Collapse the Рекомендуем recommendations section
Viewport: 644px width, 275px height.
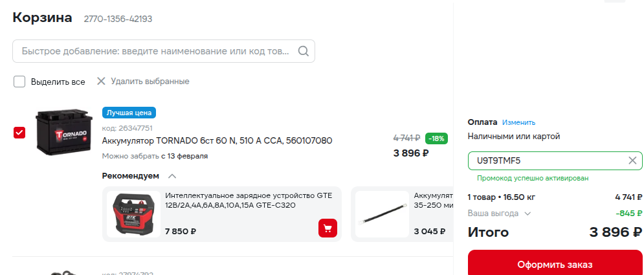point(172,175)
